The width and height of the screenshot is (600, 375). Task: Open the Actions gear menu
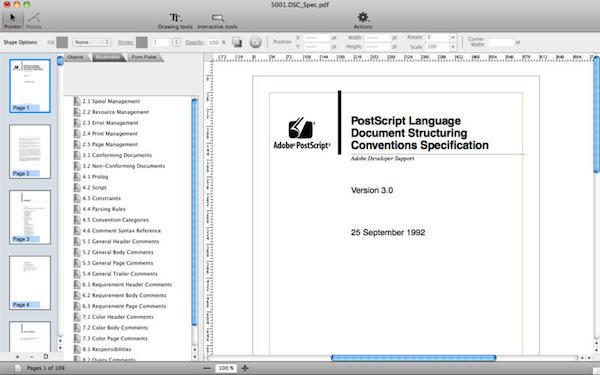tap(363, 21)
